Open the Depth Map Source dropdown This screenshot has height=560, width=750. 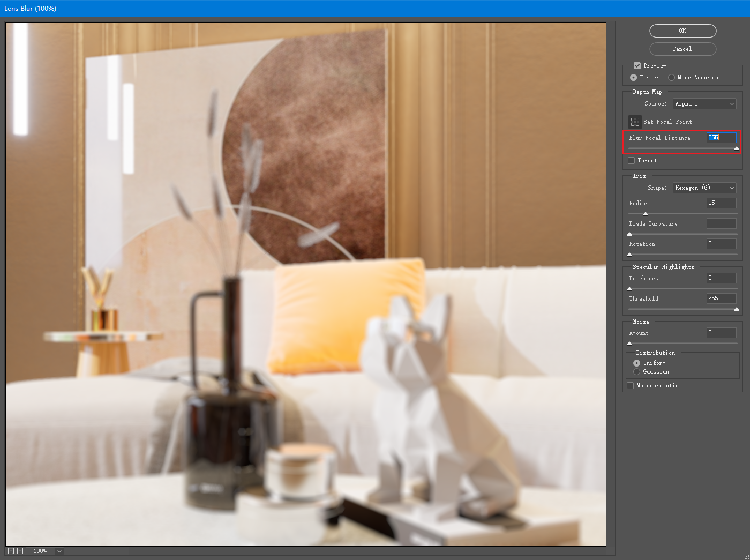click(704, 103)
